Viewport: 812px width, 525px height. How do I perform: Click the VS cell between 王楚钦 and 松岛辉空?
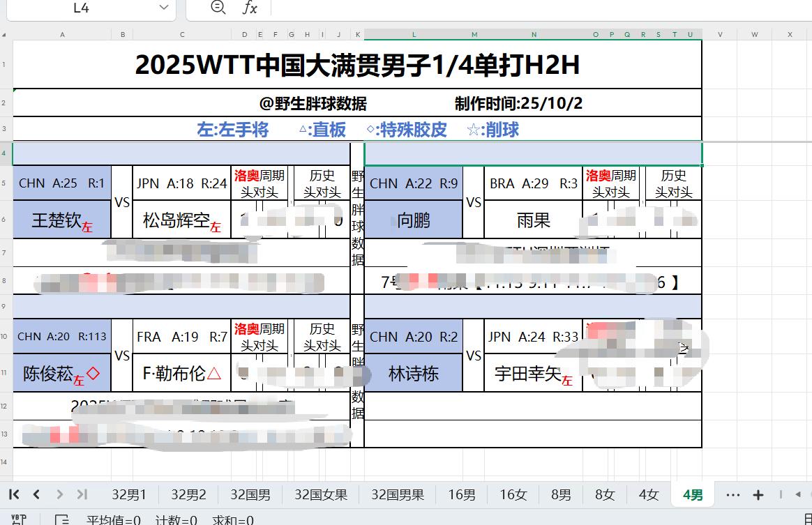[121, 202]
